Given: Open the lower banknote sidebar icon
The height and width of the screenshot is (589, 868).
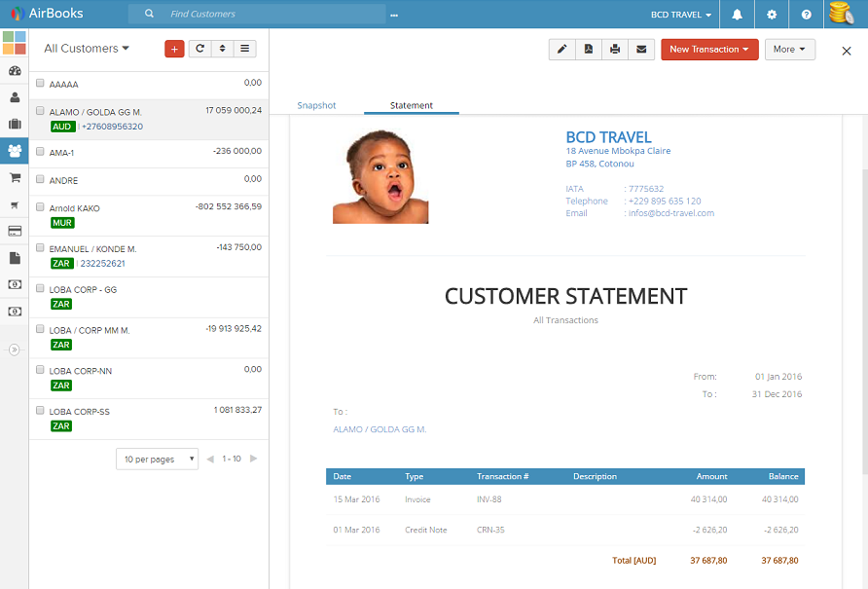Looking at the screenshot, I should [15, 312].
